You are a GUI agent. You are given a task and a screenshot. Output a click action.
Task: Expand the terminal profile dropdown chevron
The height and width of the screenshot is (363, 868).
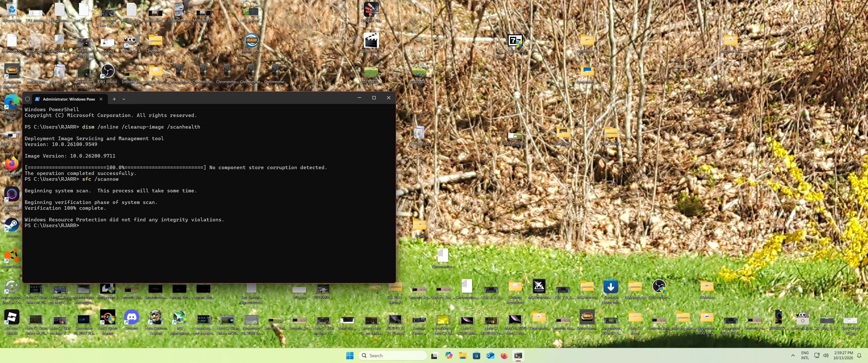coord(124,99)
